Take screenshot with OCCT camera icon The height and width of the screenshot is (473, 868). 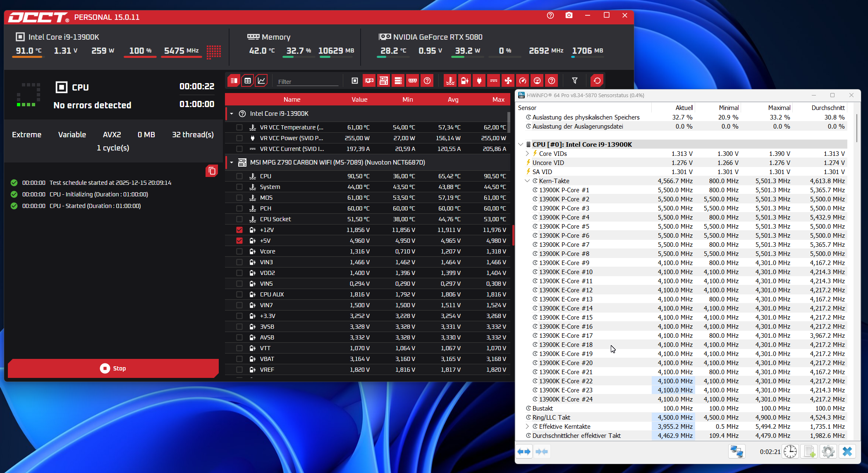(569, 15)
